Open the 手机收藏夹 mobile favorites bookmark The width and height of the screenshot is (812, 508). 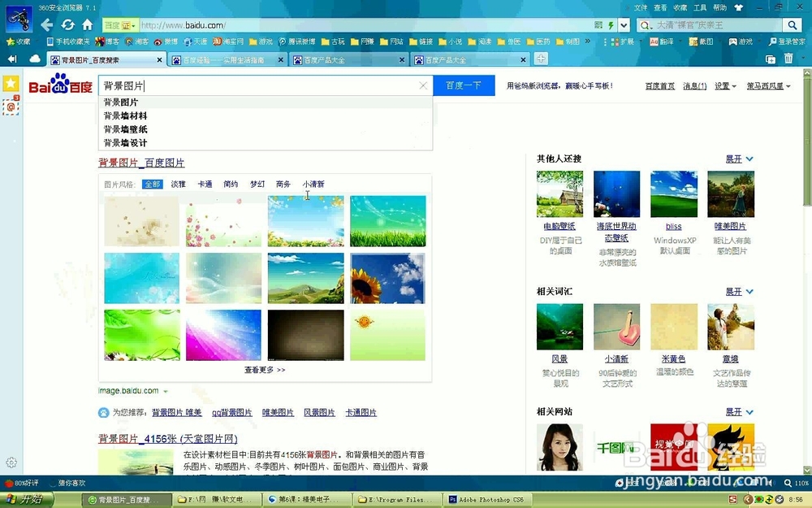click(68, 41)
